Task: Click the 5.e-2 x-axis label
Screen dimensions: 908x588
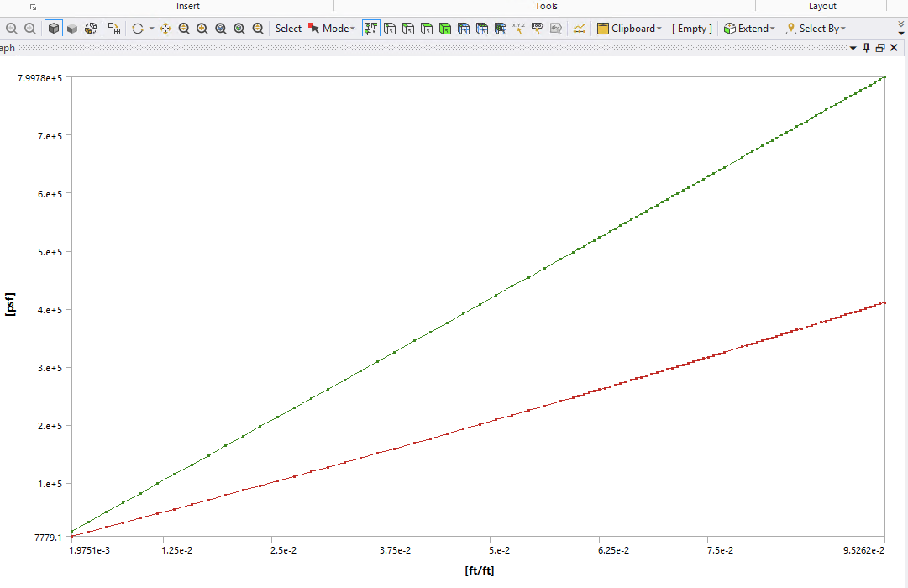Action: click(499, 550)
